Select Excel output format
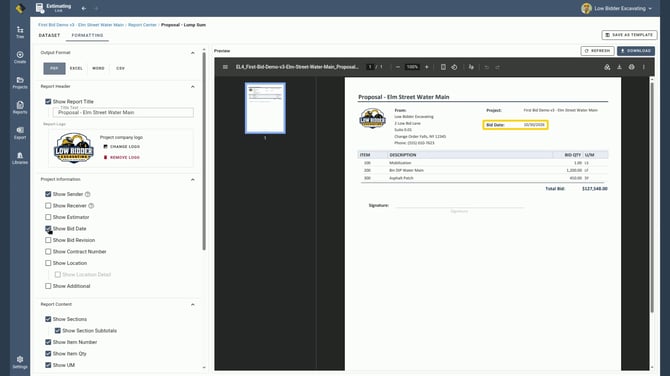This screenshot has height=376, width=670. (76, 68)
